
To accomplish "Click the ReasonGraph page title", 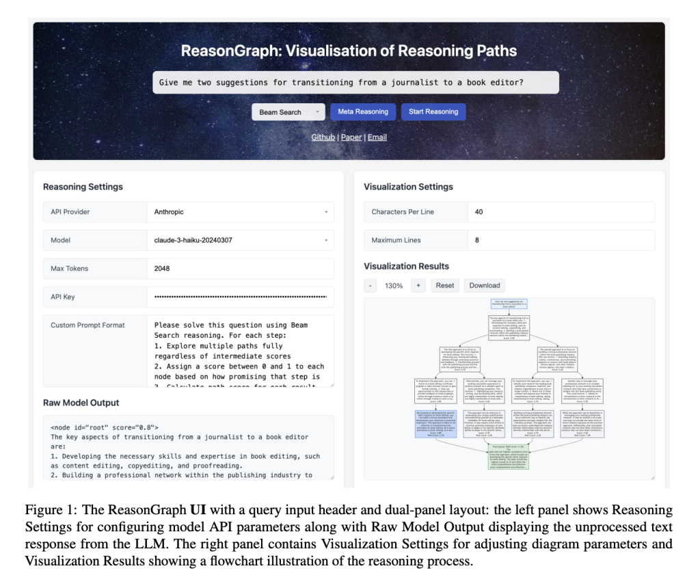I will click(349, 51).
